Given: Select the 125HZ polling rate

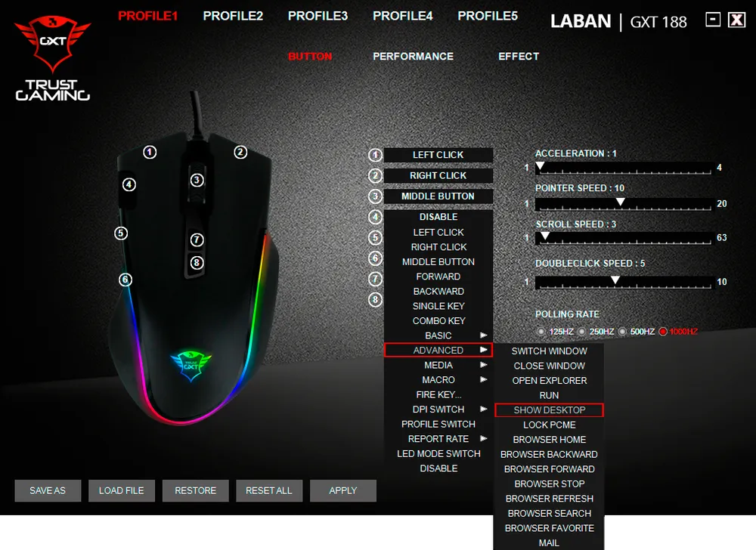Looking at the screenshot, I should pos(541,332).
